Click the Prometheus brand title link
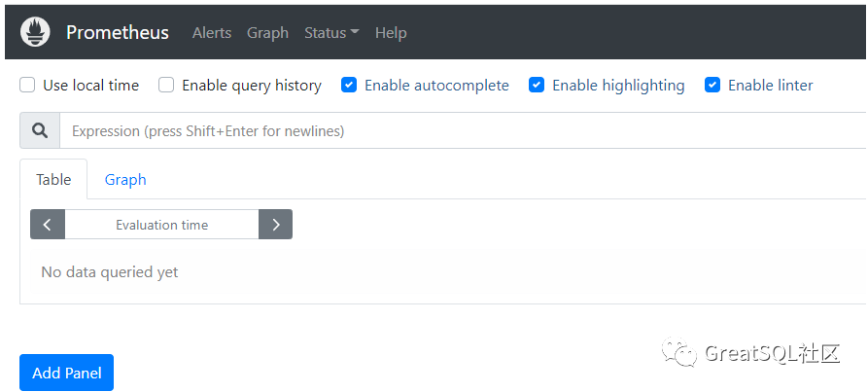 tap(118, 32)
